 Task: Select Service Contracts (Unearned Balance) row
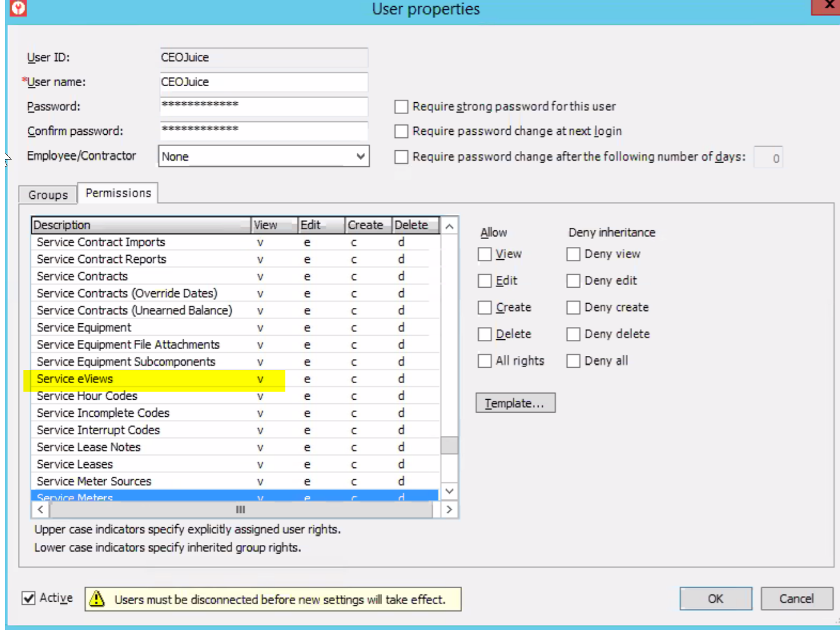coord(235,310)
